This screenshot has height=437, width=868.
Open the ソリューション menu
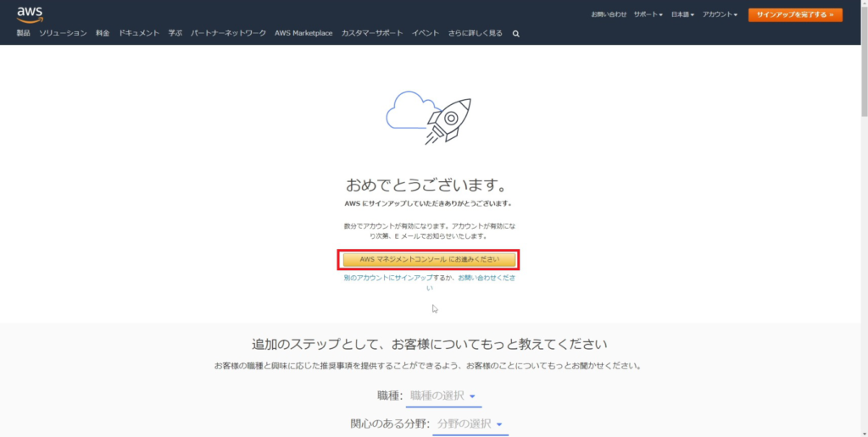pos(63,33)
